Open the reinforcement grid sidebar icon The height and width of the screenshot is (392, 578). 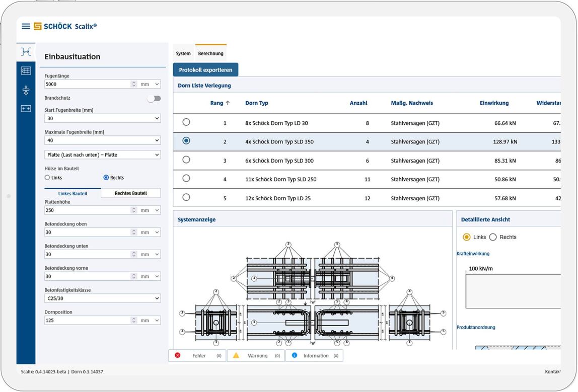[x=26, y=71]
